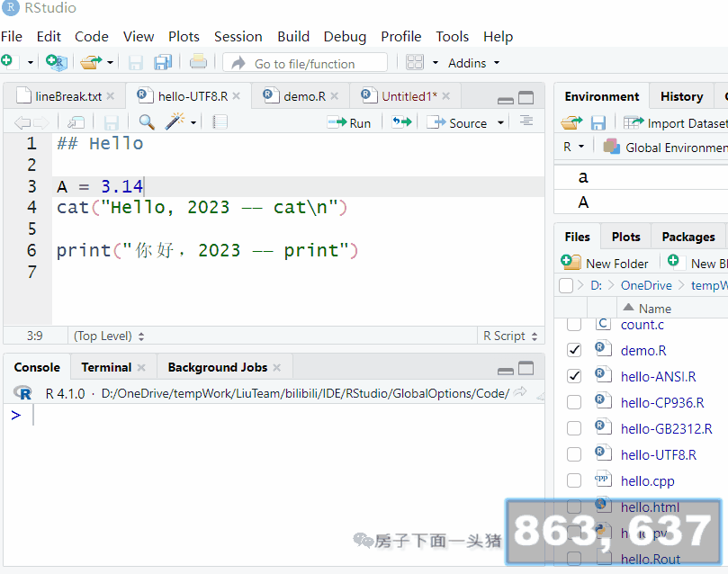Image resolution: width=728 pixels, height=574 pixels.
Task: Toggle the demo.R file checkbox
Action: point(573,350)
